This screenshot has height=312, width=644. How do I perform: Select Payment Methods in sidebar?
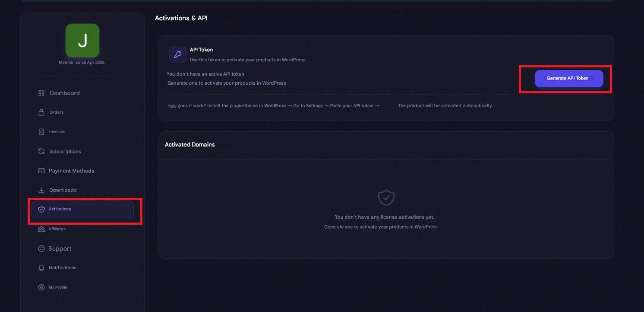tap(71, 171)
